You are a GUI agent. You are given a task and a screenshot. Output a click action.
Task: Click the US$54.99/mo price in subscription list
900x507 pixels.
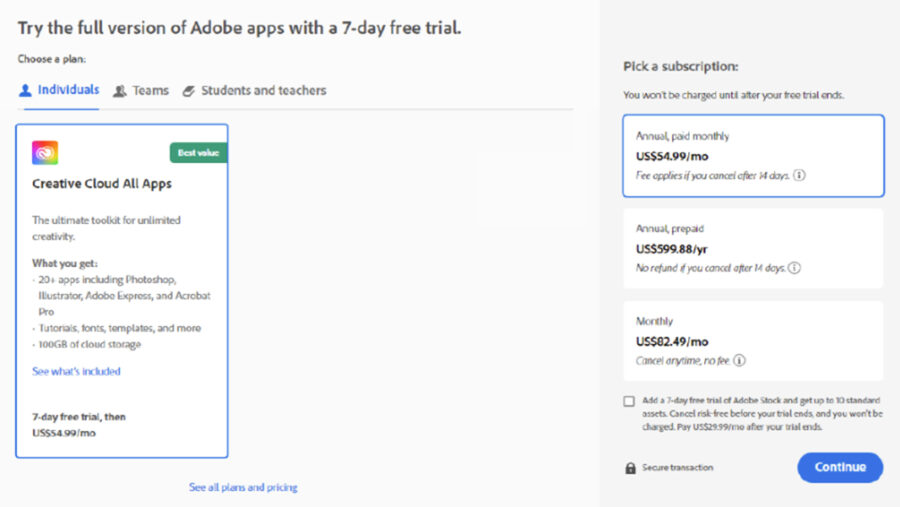(x=672, y=156)
